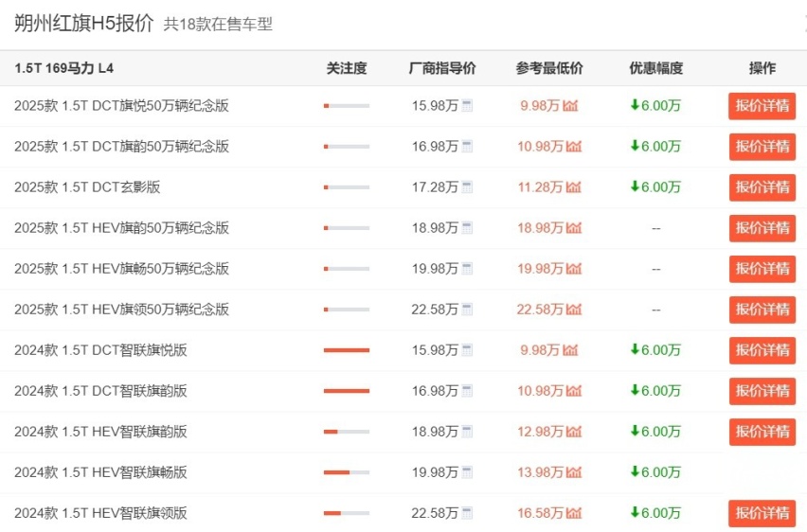
Task: Click attention bar for 2025款 DCT玄影版
Action: (347, 187)
